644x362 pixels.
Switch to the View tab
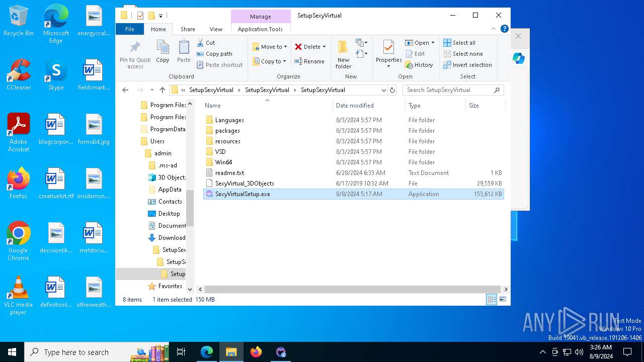coord(216,29)
